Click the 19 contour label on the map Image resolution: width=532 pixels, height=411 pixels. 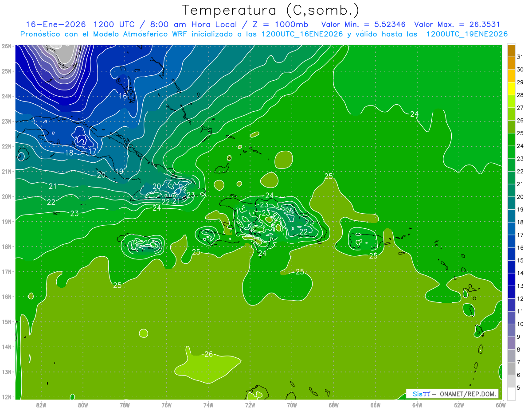pyautogui.click(x=119, y=171)
